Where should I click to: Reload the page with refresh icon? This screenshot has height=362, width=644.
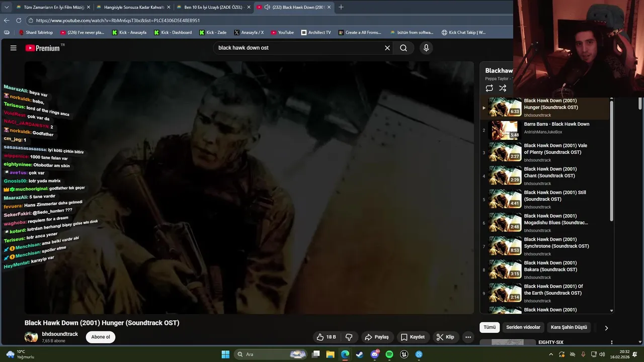tap(19, 21)
